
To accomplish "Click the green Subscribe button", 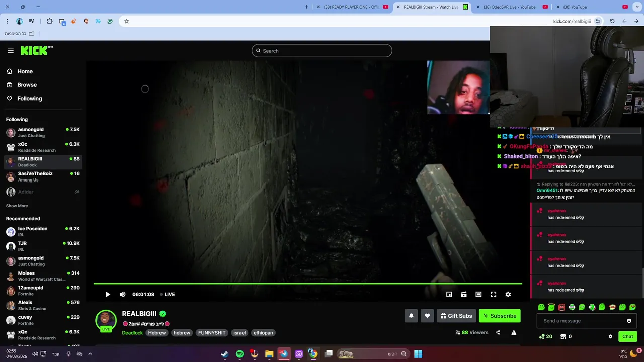I will (x=500, y=316).
